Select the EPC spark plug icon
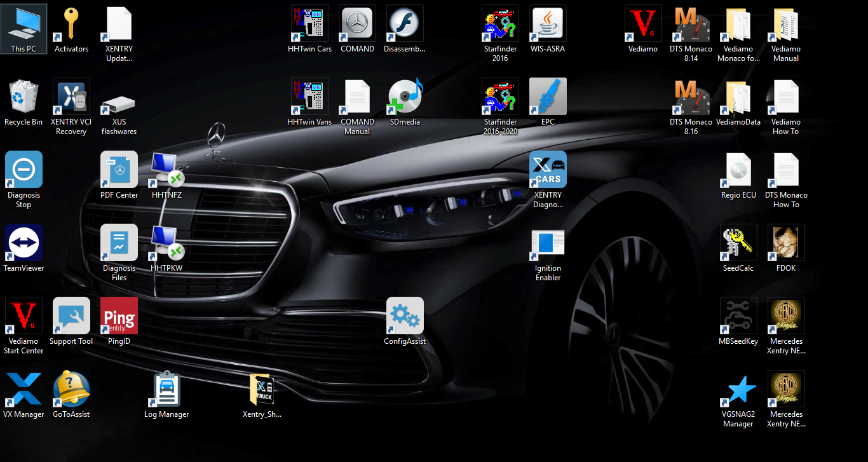This screenshot has height=462, width=868. coord(548,97)
